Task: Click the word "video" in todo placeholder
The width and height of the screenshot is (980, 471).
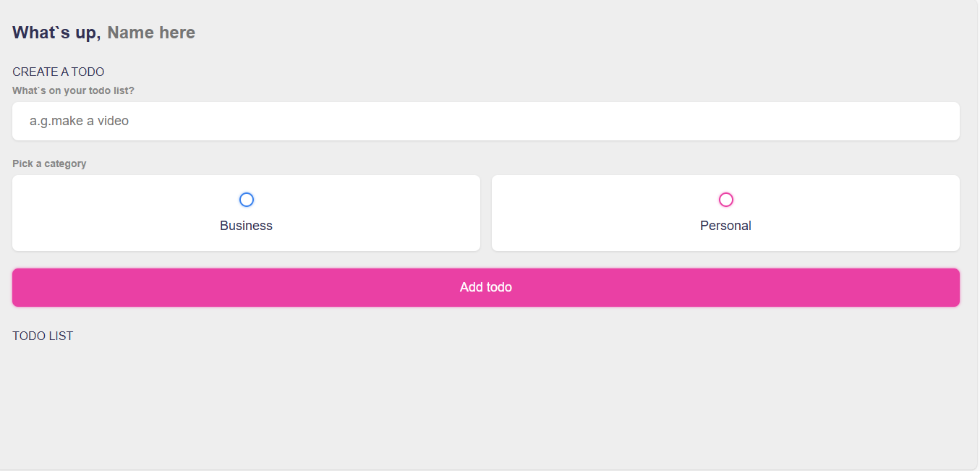Action: click(x=113, y=121)
